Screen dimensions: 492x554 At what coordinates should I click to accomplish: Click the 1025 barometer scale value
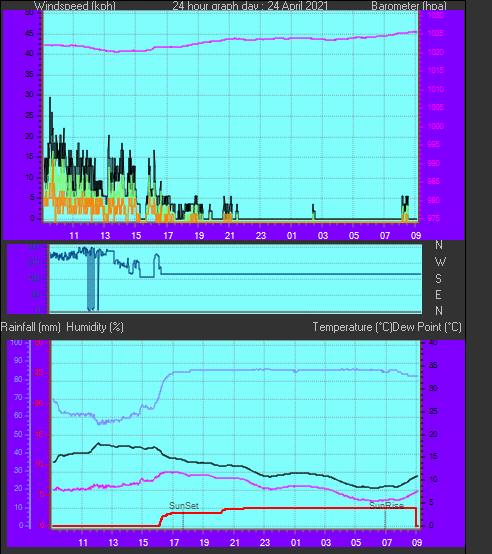(435, 34)
